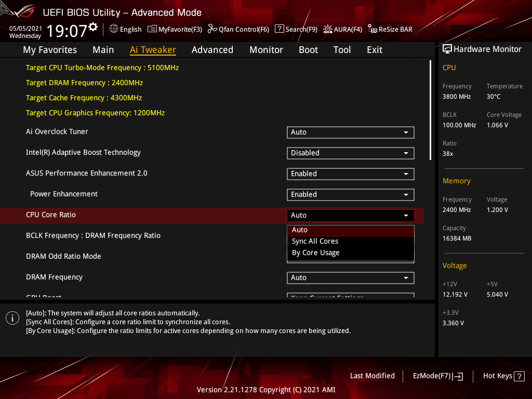Click CPU temperature 30°C value
Screen dimensions: 532x399
click(494, 97)
